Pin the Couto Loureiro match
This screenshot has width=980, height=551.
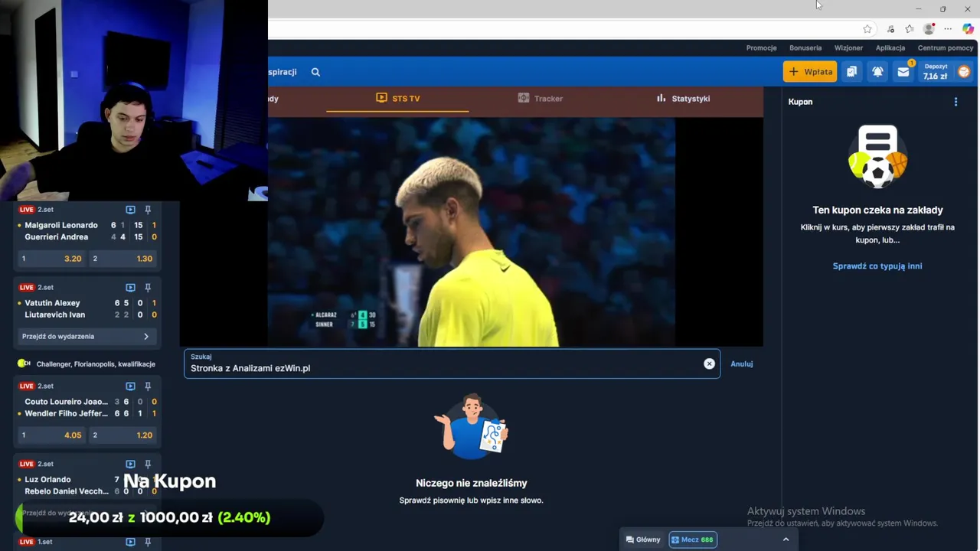tap(148, 386)
